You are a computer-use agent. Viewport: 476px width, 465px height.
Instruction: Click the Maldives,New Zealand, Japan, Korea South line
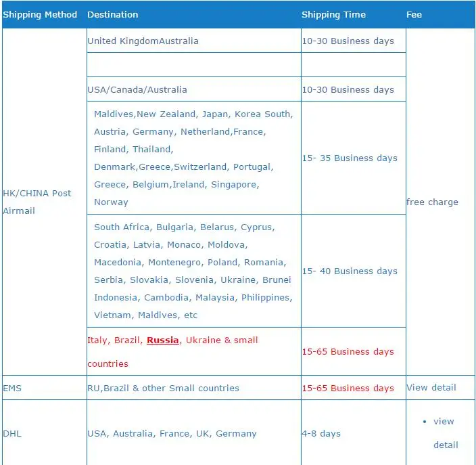pyautogui.click(x=193, y=114)
